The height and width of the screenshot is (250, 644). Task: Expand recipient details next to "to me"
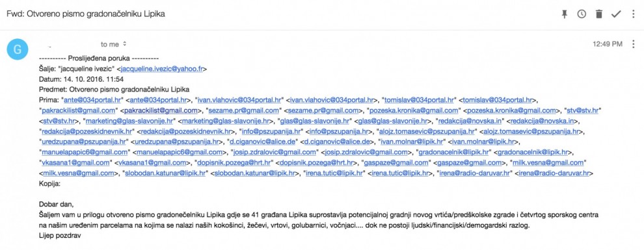pyautogui.click(x=124, y=44)
